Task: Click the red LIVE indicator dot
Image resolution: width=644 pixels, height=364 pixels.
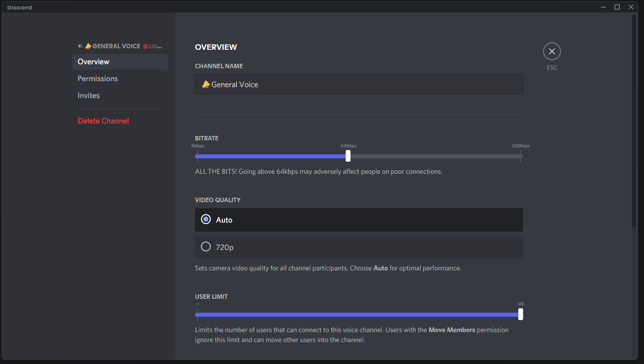Action: coord(145,46)
